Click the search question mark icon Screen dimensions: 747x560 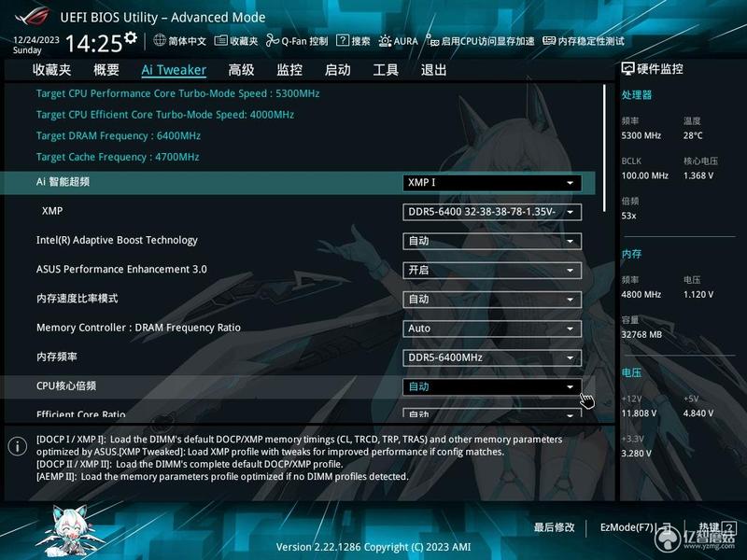coord(342,40)
